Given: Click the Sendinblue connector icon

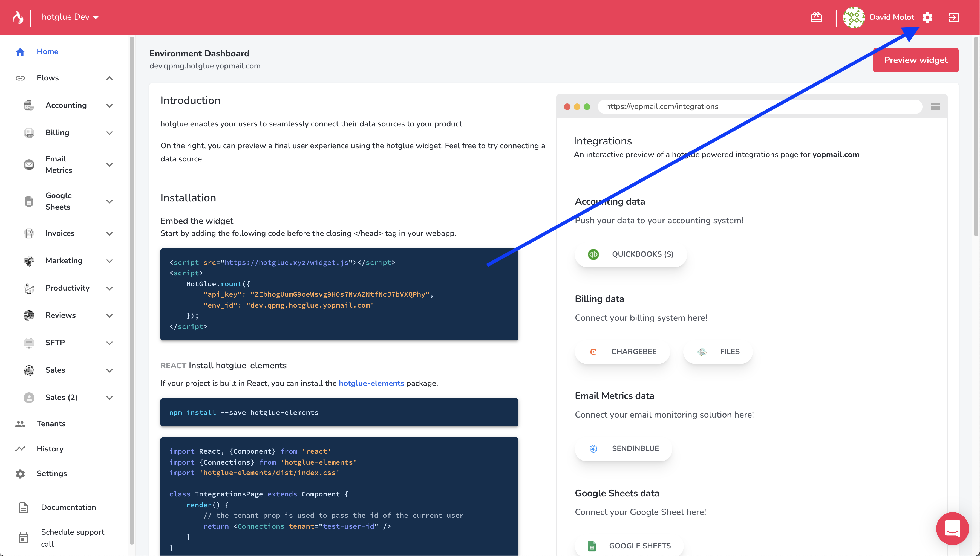Looking at the screenshot, I should point(593,449).
